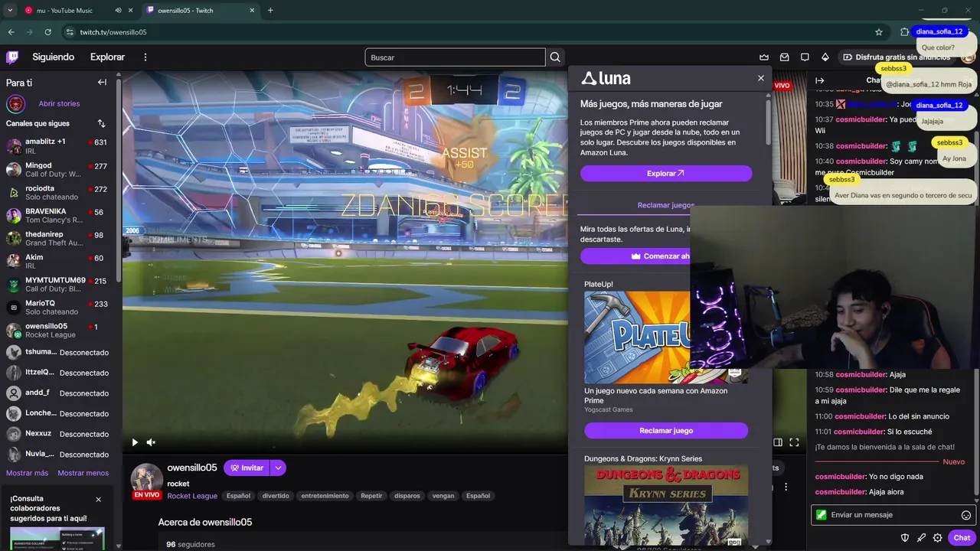Sort followed channels list
This screenshot has height=551, width=980.
coord(101,123)
